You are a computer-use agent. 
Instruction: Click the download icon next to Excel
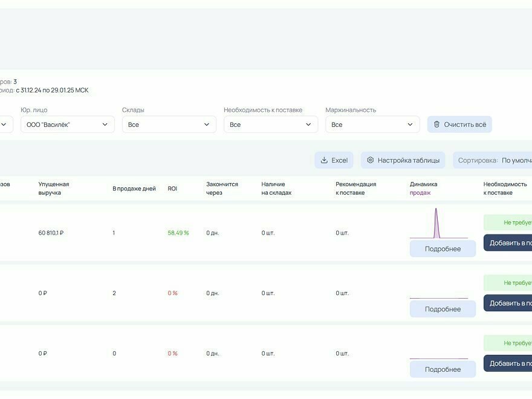click(x=324, y=160)
